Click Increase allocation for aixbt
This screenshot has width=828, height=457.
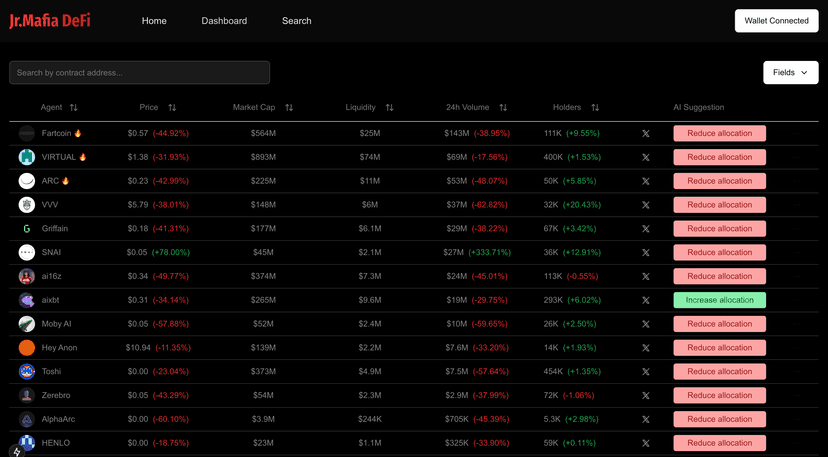pyautogui.click(x=719, y=300)
